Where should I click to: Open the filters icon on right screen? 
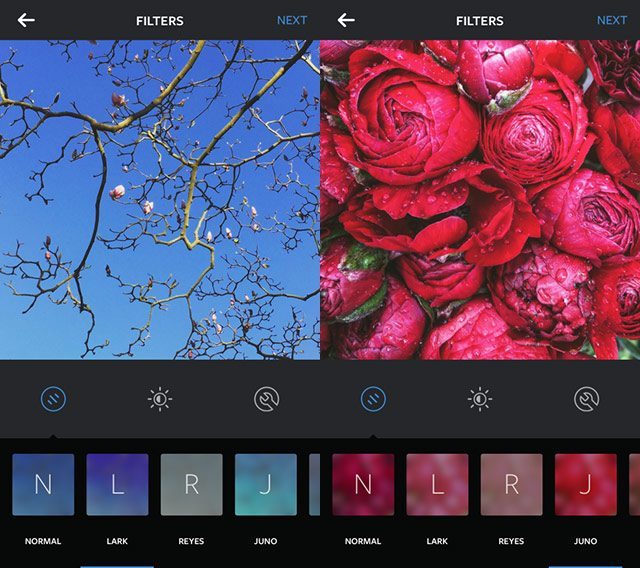coord(373,399)
